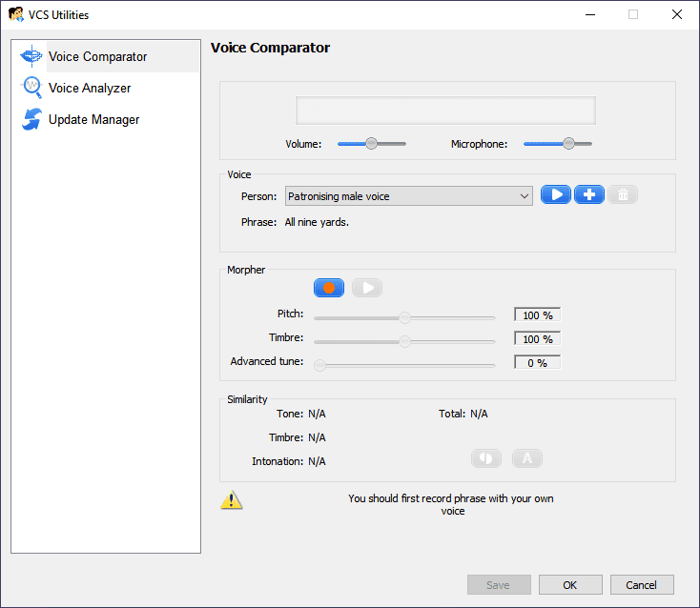Play the selected person's voice sample
700x608 pixels.
[556, 195]
